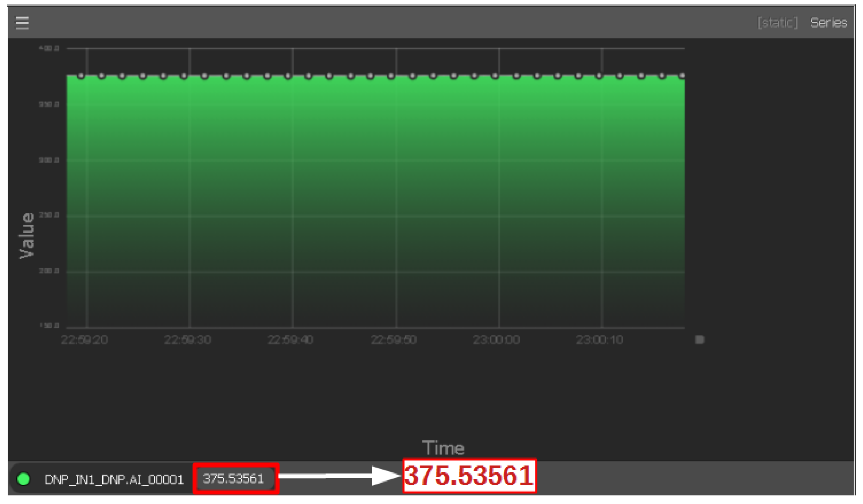Click the 22:59:50 time axis label

click(394, 340)
